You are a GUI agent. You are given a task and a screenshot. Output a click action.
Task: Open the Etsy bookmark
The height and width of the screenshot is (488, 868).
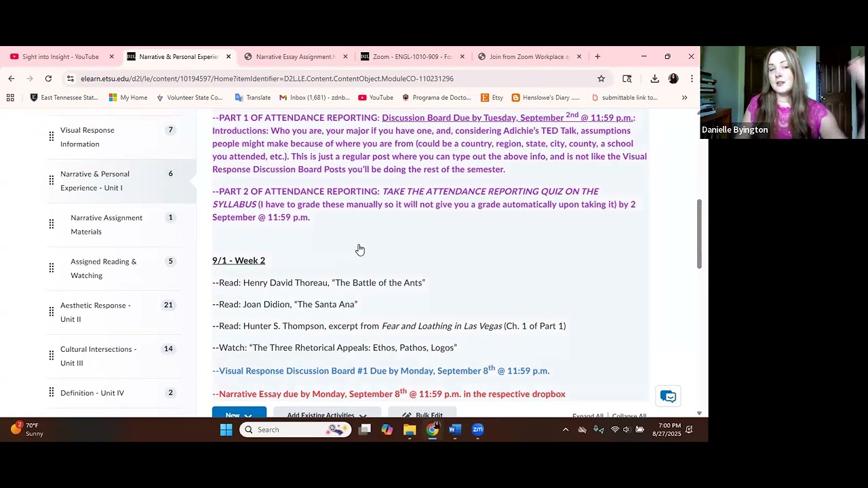(492, 98)
